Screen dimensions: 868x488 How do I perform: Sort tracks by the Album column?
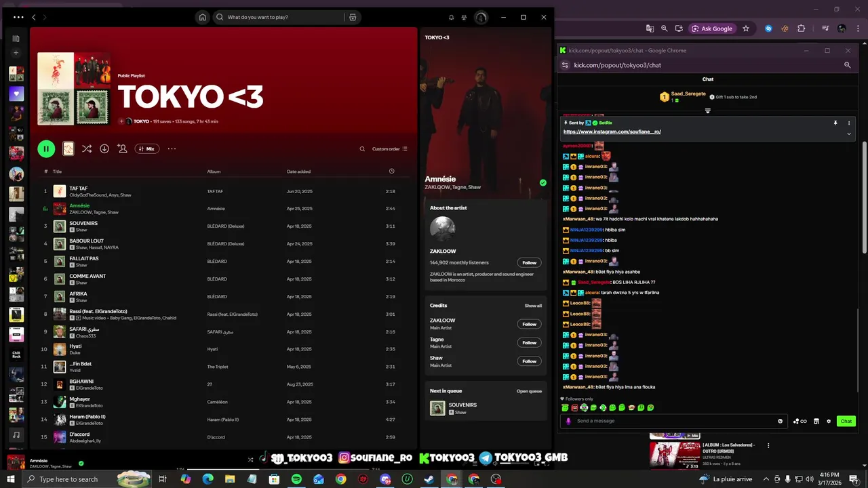pyautogui.click(x=214, y=171)
